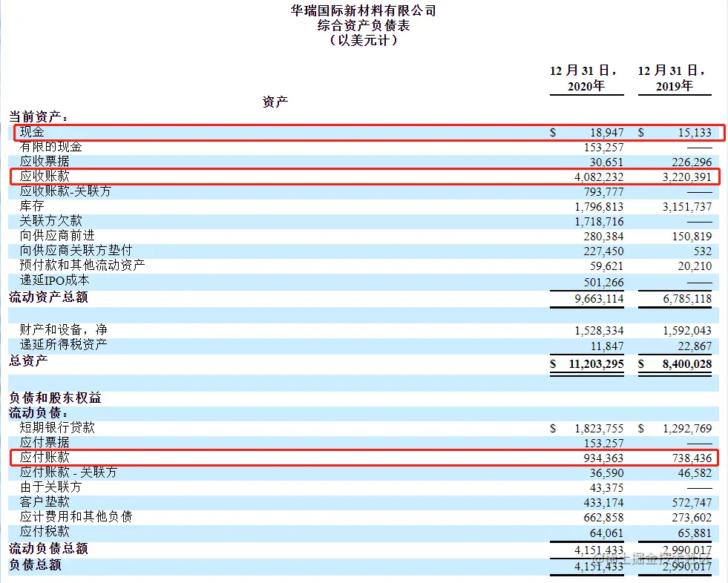
Task: Click the total 9,663,114
Action: coord(599,299)
